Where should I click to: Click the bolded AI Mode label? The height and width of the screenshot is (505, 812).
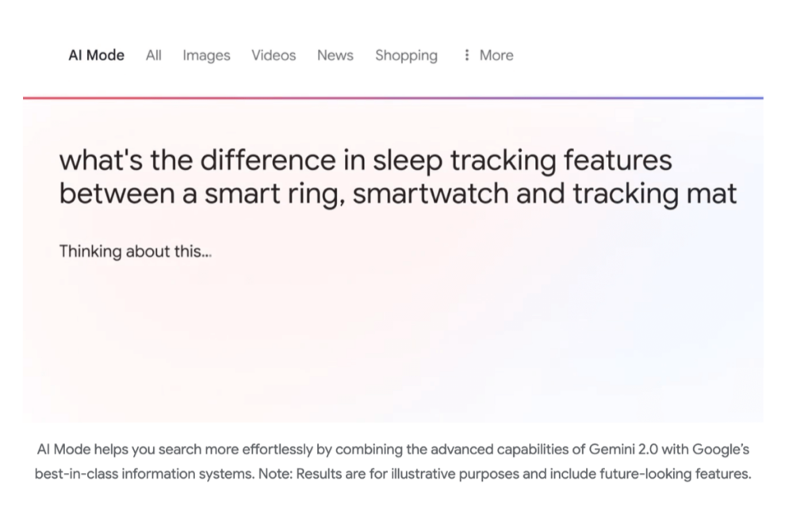click(96, 55)
